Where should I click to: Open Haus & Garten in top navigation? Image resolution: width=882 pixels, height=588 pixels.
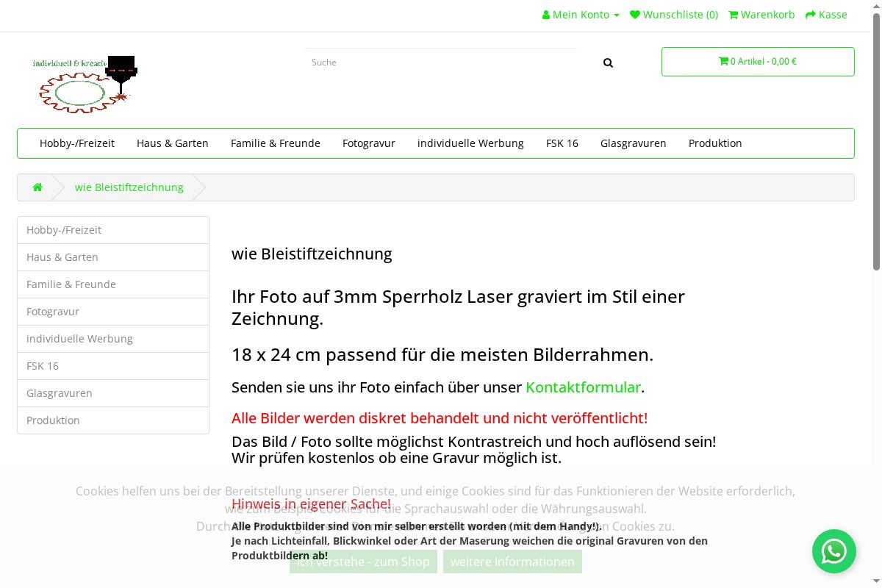point(173,143)
